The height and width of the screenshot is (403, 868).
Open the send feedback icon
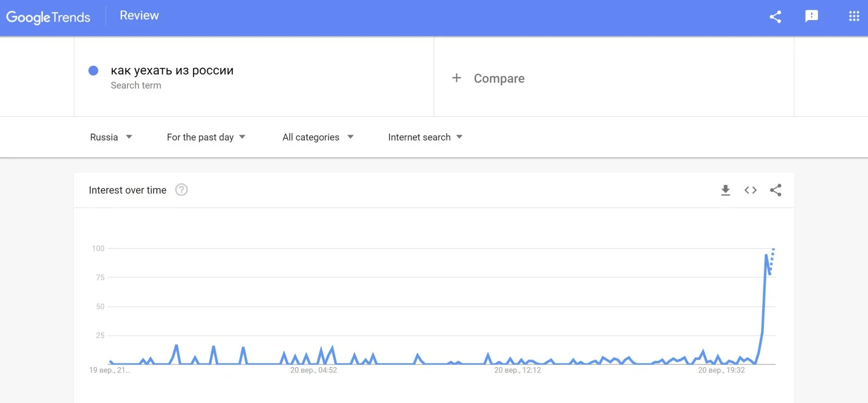coord(812,16)
